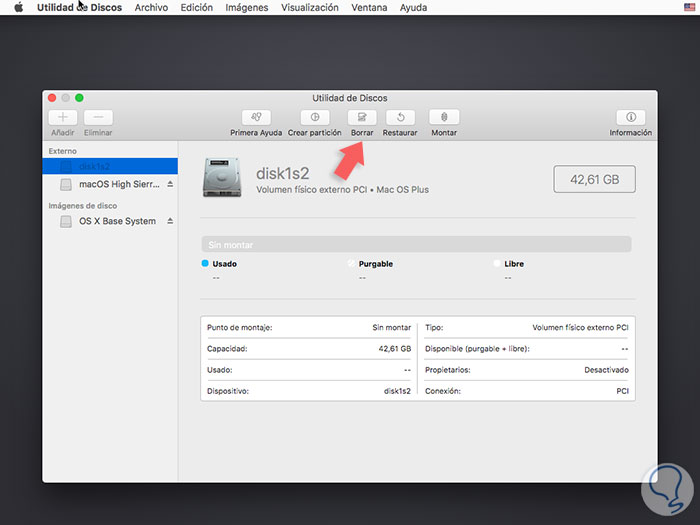Viewport: 700px width, 525px height.
Task: Open the Ayuda menu
Action: (413, 8)
